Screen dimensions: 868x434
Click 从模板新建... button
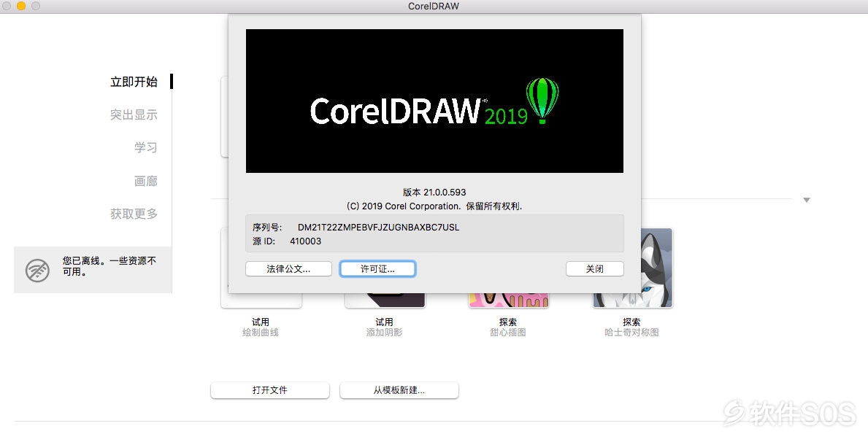tap(399, 390)
